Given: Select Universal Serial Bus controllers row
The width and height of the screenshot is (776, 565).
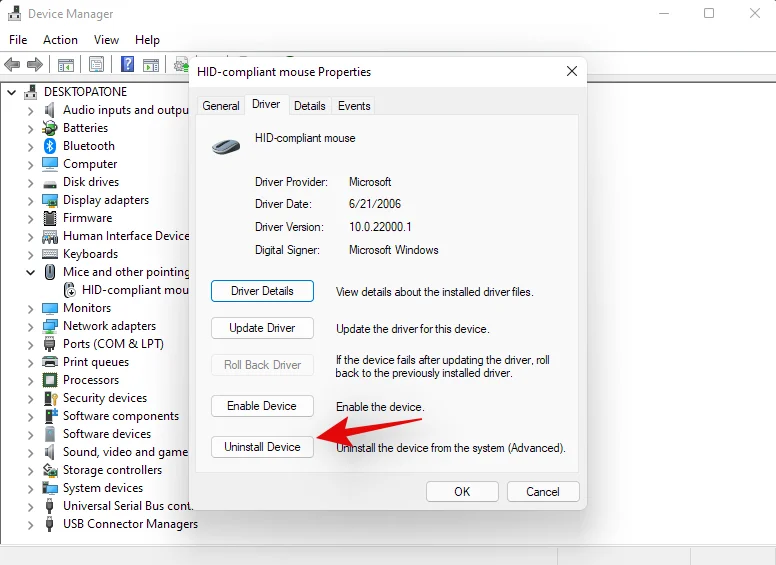Looking at the screenshot, I should tap(117, 506).
